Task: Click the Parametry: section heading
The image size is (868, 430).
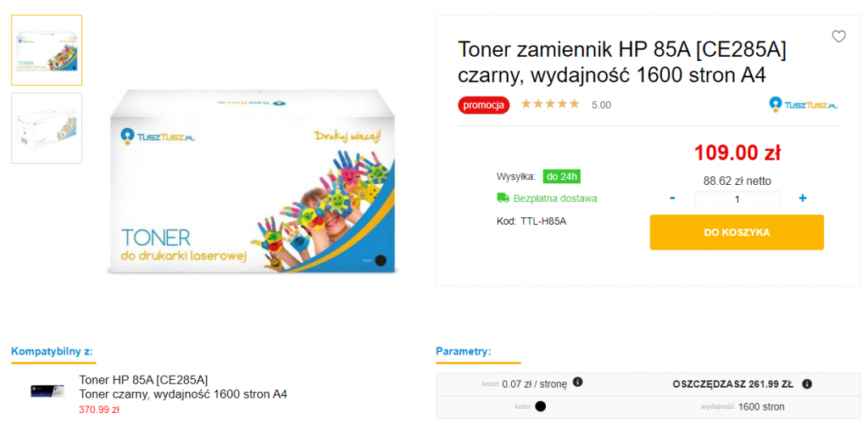Action: point(464,351)
